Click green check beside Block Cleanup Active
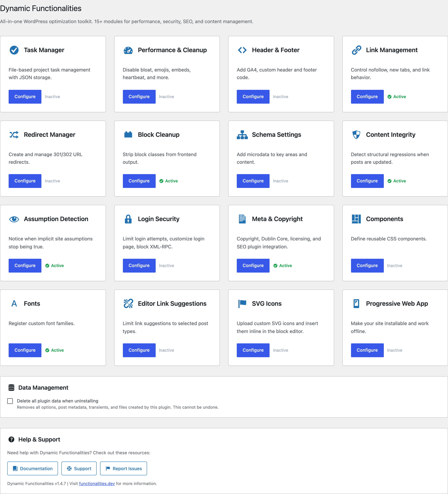Screen dimensions: 448x494 (x=161, y=181)
